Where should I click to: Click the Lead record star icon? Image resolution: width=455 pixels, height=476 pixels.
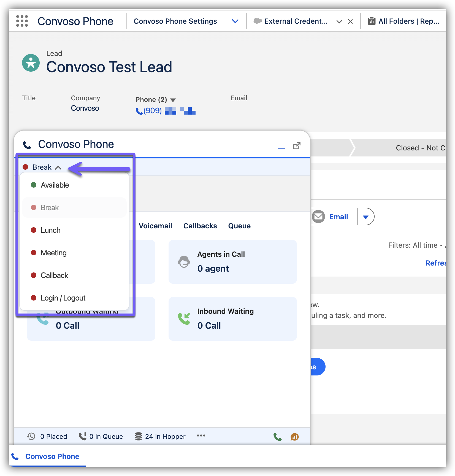[31, 63]
